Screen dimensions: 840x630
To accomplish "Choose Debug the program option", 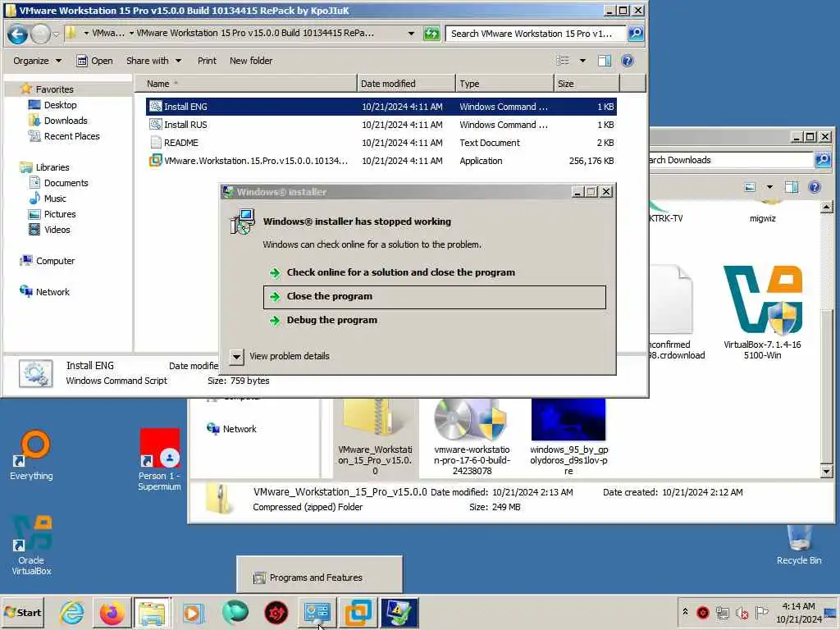I will (x=435, y=321).
